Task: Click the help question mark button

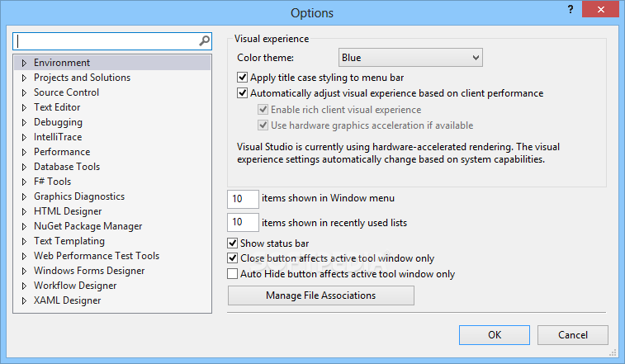Action: click(571, 10)
